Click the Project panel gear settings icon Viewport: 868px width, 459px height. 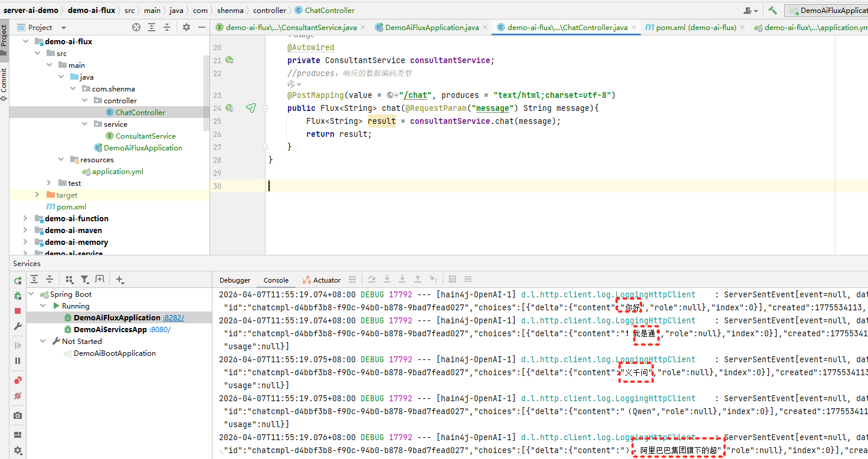tap(186, 27)
